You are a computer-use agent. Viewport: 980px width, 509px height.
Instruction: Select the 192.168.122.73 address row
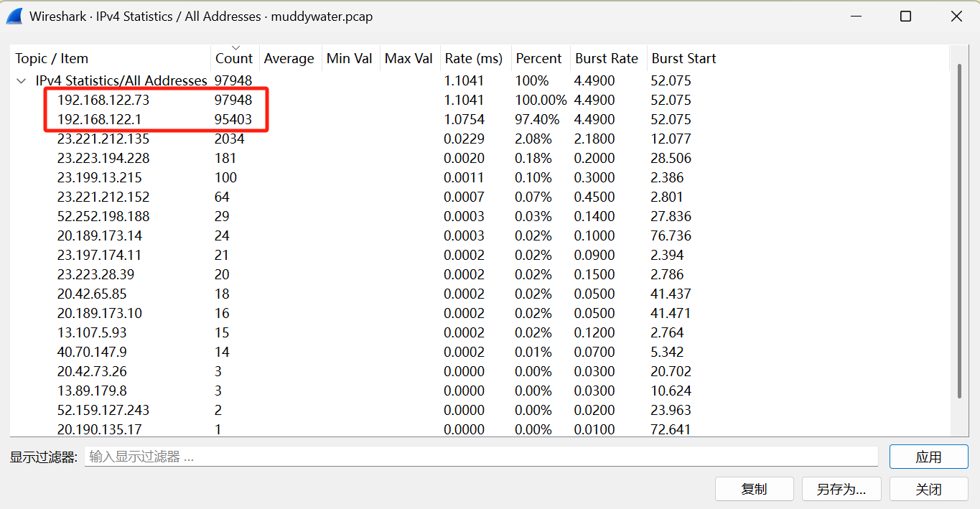coord(480,100)
